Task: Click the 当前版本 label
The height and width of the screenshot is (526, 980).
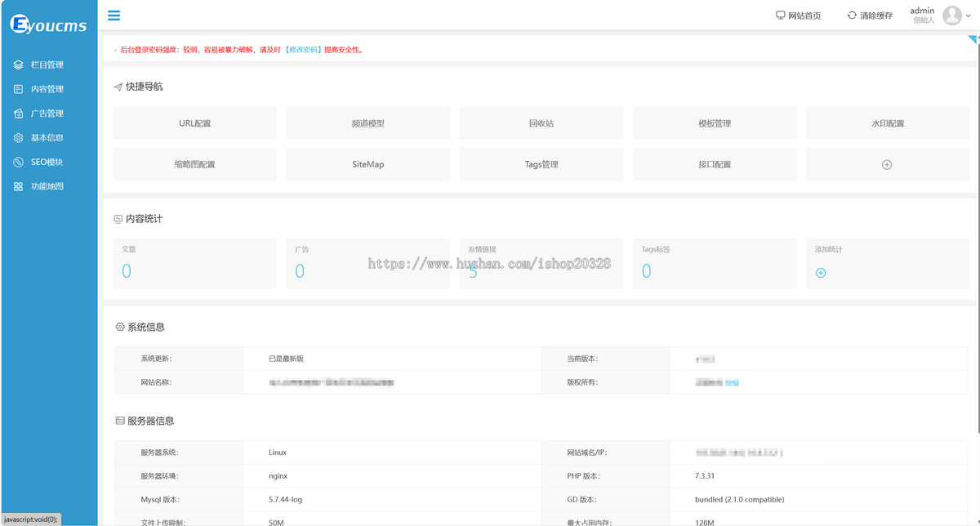Action: pos(582,359)
